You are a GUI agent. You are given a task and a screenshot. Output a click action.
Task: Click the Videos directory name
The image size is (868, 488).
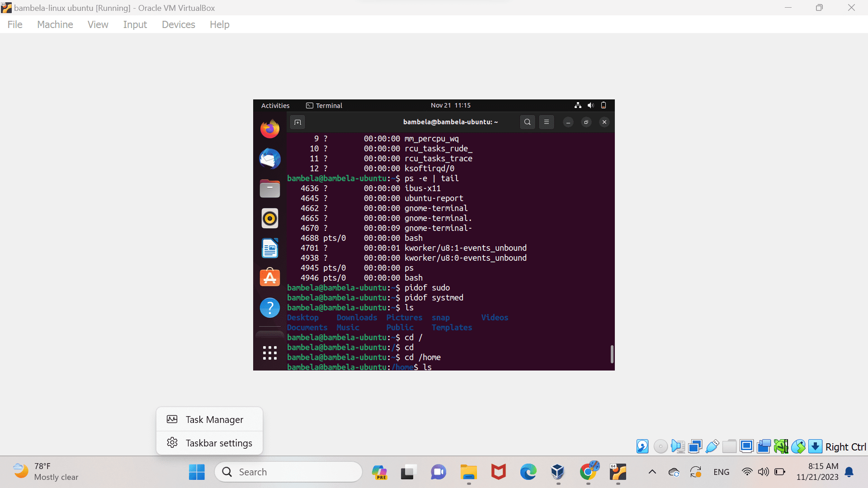pos(495,317)
